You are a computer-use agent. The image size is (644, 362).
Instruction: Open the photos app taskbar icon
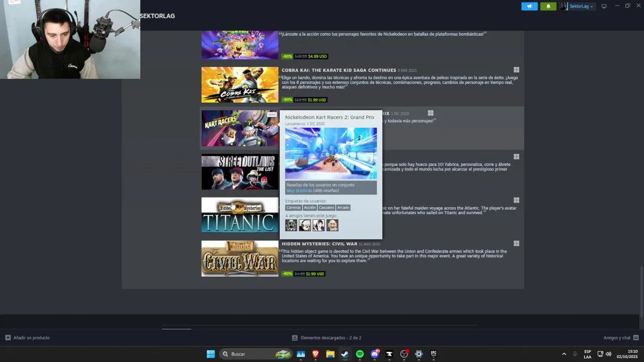pos(301,354)
